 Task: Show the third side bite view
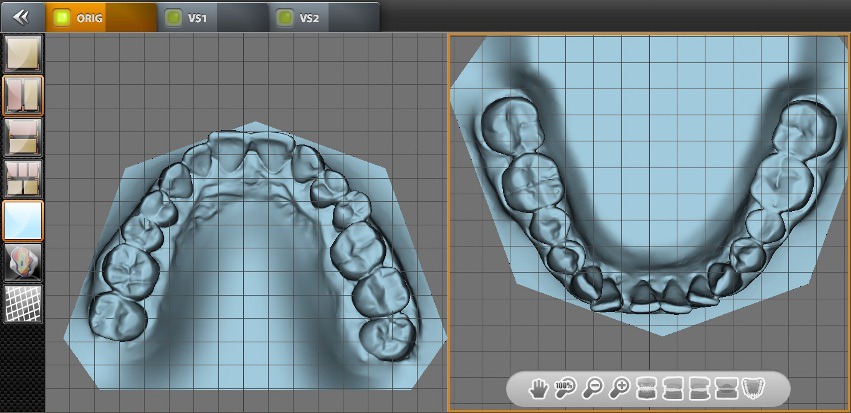pyautogui.click(x=699, y=389)
